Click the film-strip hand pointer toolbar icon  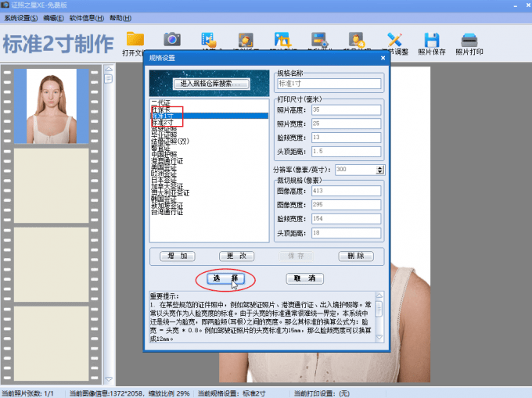[209, 40]
